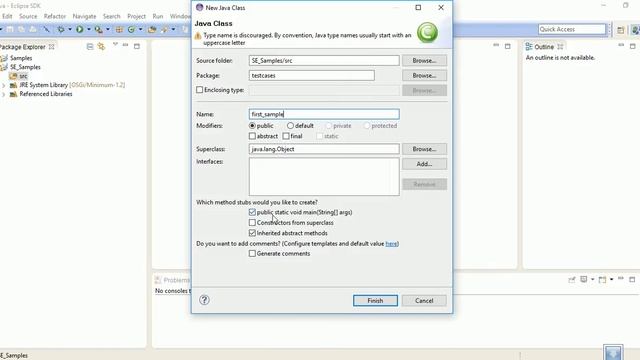This screenshot has width=640, height=360.
Task: Open the Run dropdown arrow
Action: (x=89, y=29)
